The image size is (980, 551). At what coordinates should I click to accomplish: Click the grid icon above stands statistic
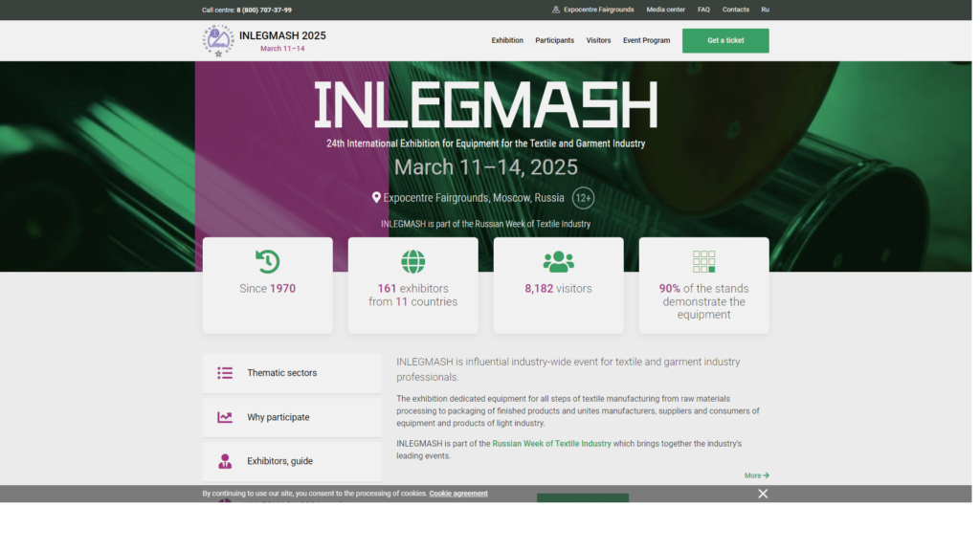point(703,262)
